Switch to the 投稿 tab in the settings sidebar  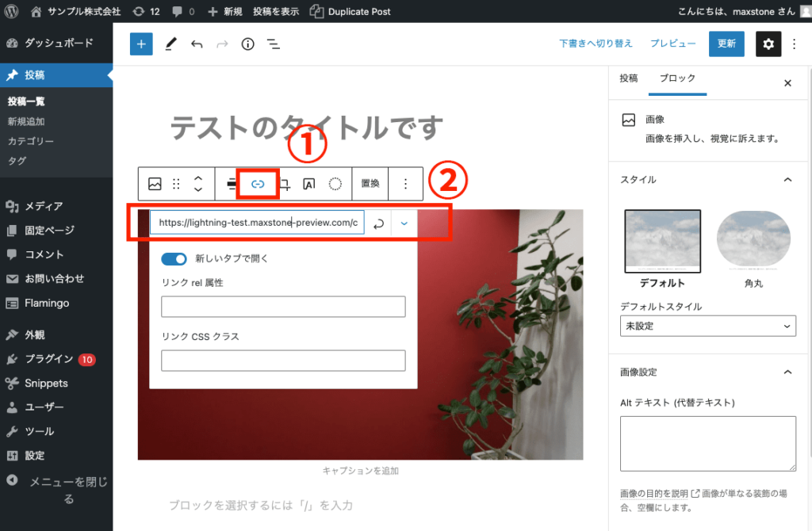(x=629, y=79)
